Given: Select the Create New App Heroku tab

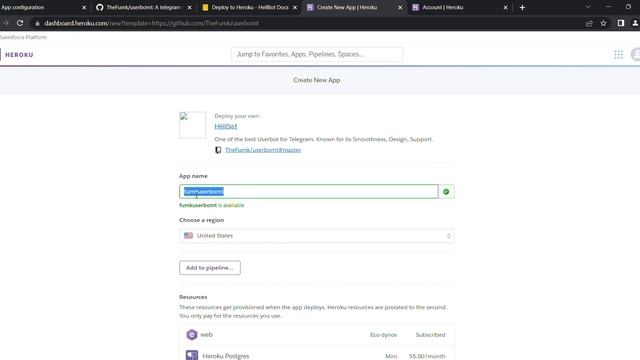Looking at the screenshot, I should (347, 7).
